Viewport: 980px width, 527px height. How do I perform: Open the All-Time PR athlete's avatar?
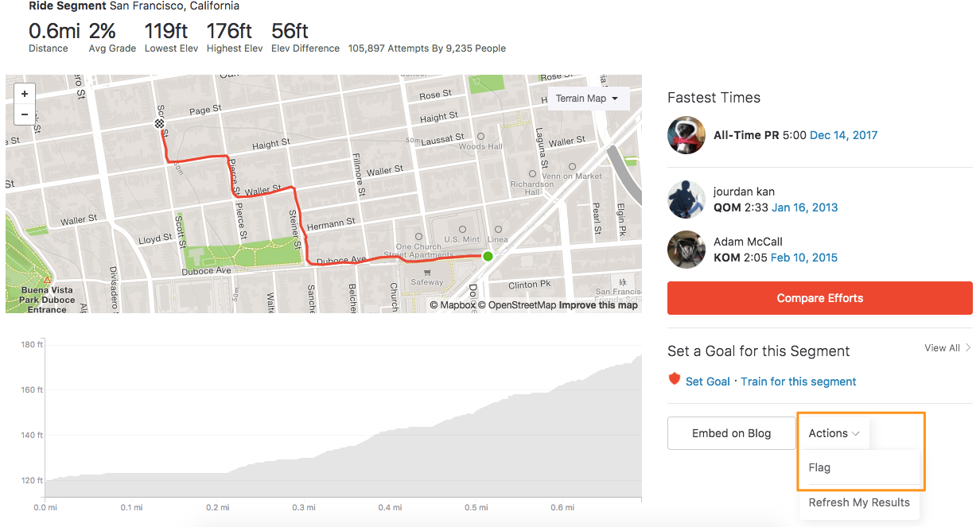[686, 135]
